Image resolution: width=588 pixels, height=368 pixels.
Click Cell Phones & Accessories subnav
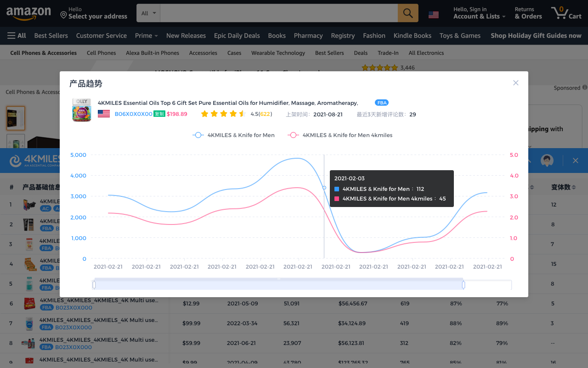tap(44, 53)
